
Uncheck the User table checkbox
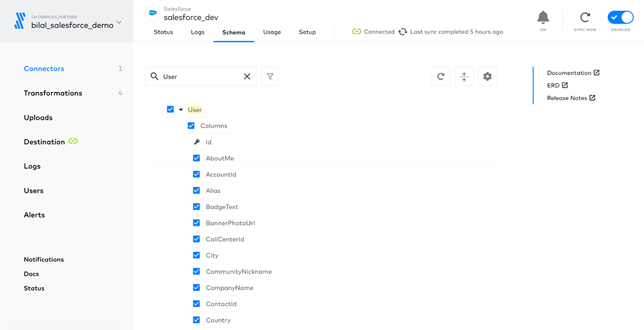click(171, 110)
